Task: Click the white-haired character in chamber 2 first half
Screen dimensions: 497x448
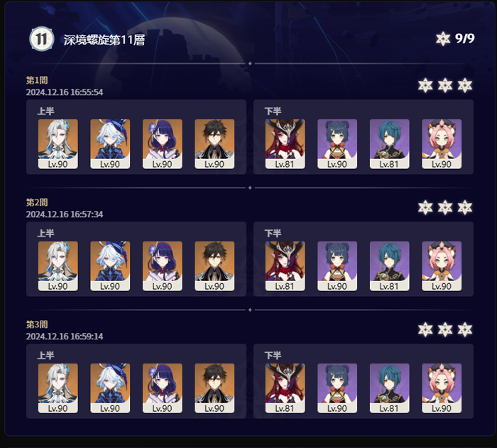Action: point(58,266)
